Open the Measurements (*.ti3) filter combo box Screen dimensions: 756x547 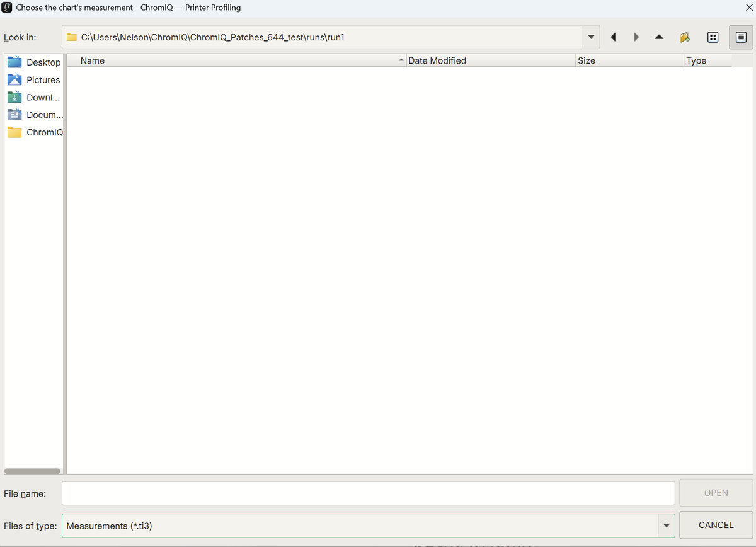pos(368,526)
